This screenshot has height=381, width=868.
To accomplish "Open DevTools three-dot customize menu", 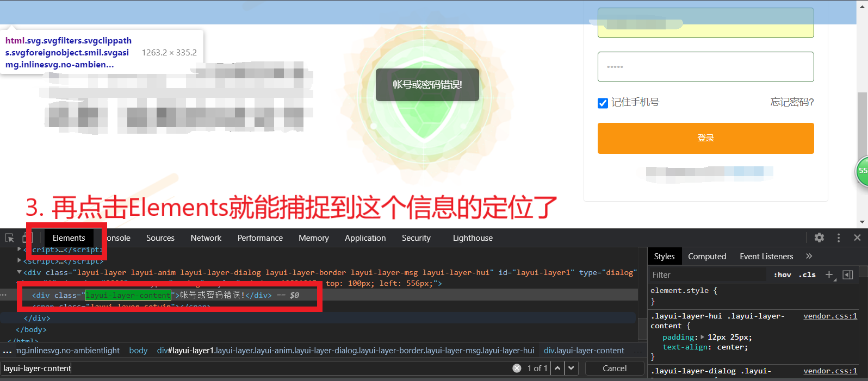I will coord(839,238).
